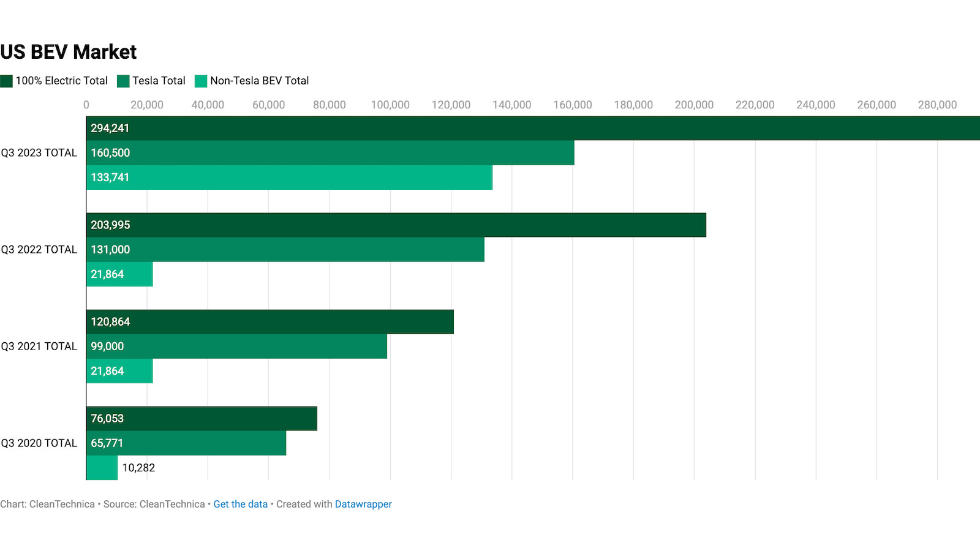Image resolution: width=980 pixels, height=551 pixels.
Task: Open the Get the data link
Action: [x=240, y=504]
